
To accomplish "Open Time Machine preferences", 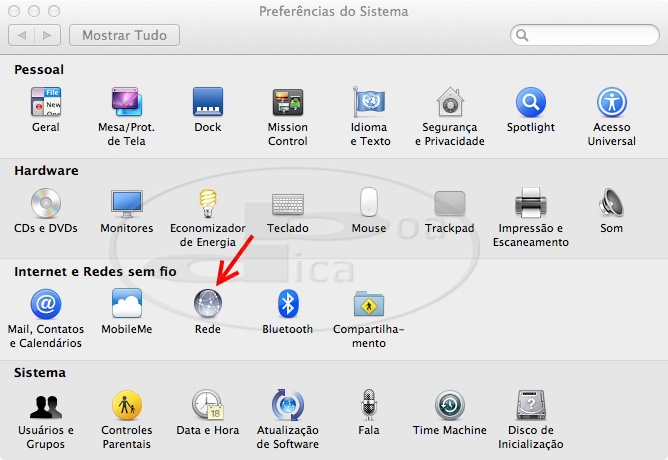I will click(450, 405).
